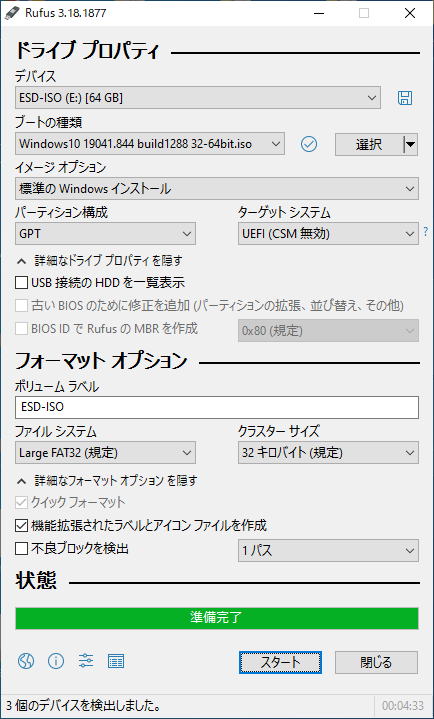Open application settings sliders icon
The width and height of the screenshot is (434, 719).
86,661
